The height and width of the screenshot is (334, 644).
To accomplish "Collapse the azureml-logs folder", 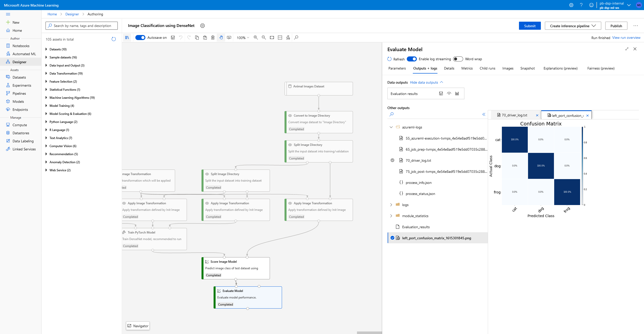I will 391,127.
